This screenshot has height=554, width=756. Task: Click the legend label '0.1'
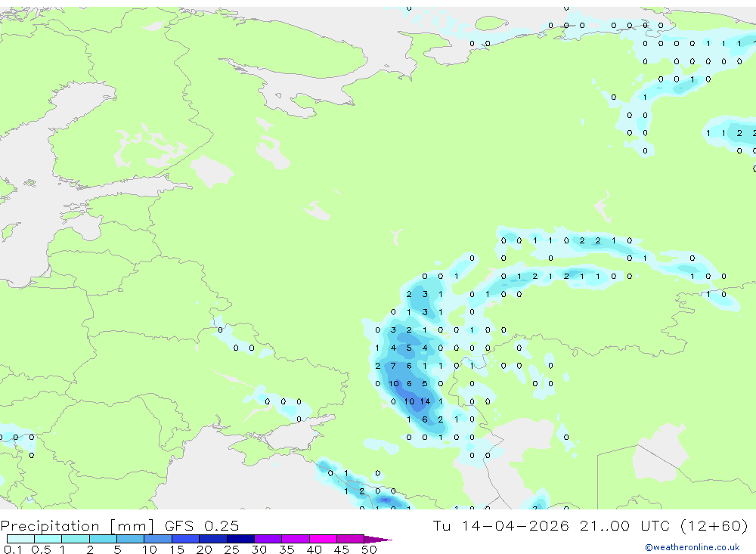(13, 549)
